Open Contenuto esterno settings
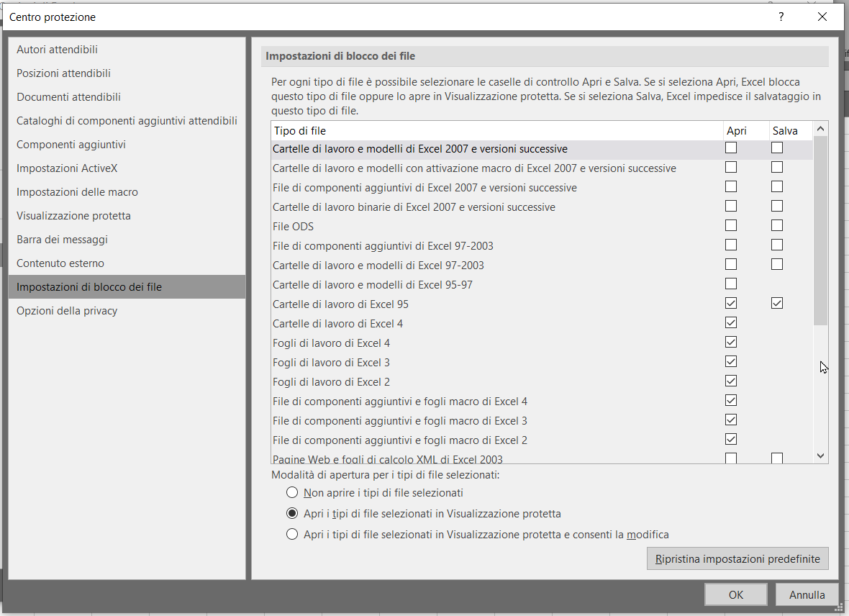Viewport: 849px width, 616px height. pos(127,263)
